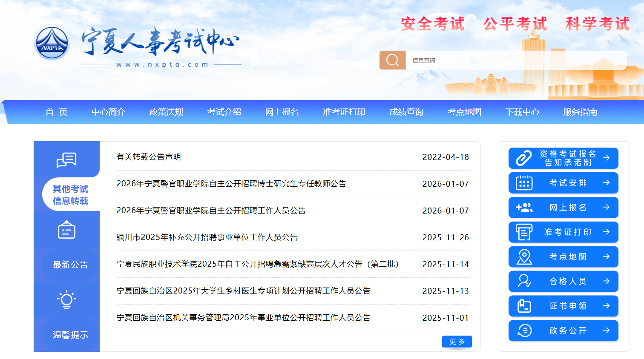
Task: Switch to the 温馨提示 sidebar tab
Action: [70, 335]
